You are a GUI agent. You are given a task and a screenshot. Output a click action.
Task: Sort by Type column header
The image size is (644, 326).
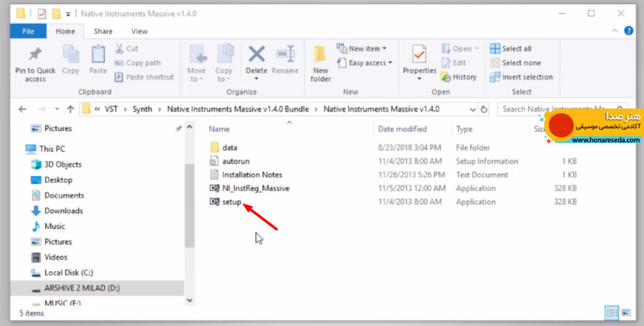464,129
